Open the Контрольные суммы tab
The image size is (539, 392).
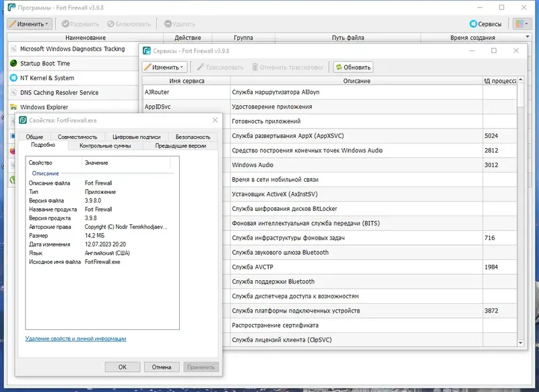tap(105, 145)
